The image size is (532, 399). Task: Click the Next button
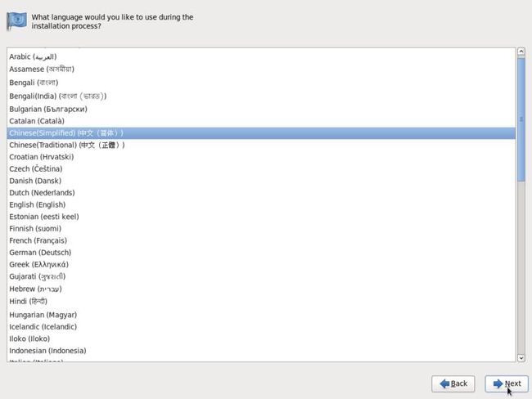click(x=506, y=383)
